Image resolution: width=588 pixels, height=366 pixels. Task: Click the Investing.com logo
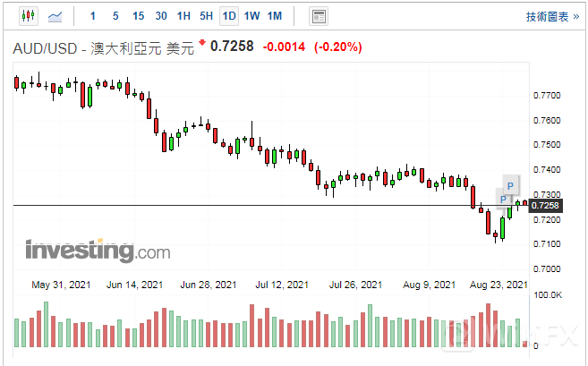tap(97, 250)
